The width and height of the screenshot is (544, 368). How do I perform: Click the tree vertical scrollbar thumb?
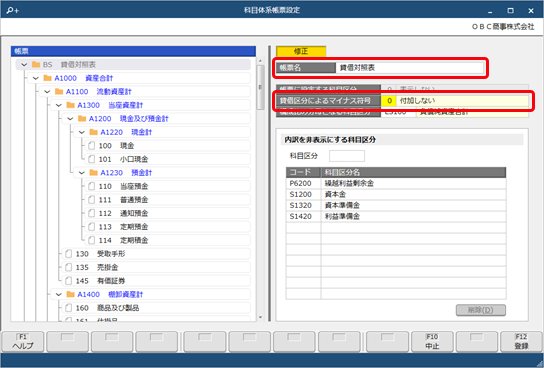point(260,87)
